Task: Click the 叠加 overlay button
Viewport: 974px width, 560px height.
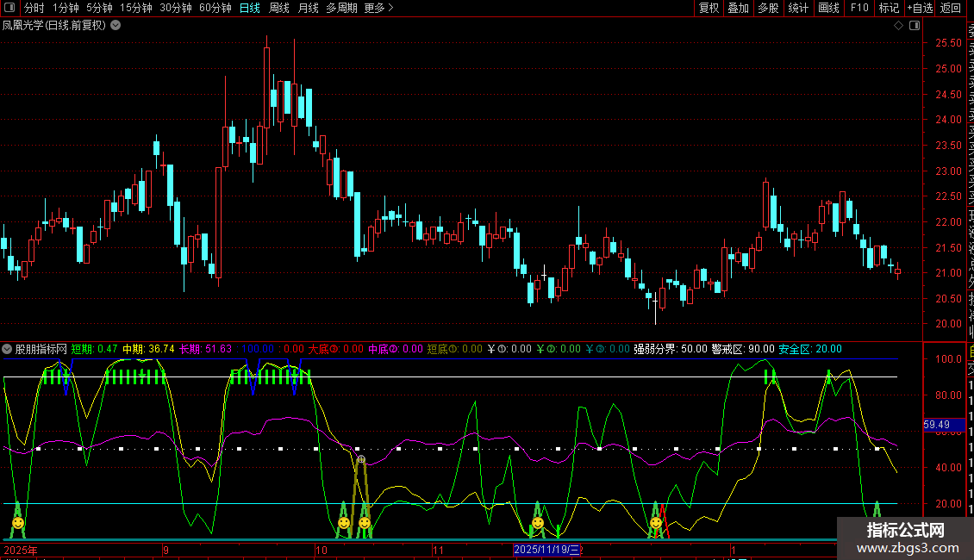Action: (x=738, y=9)
